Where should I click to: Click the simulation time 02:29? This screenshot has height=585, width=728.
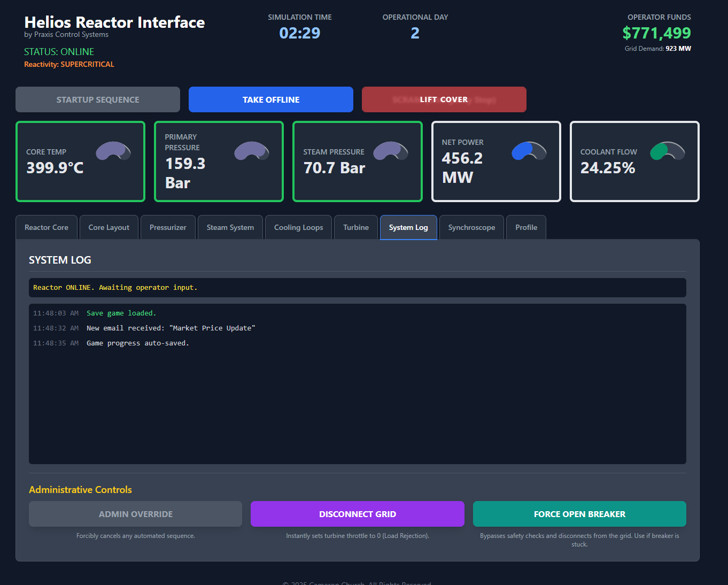(x=300, y=33)
